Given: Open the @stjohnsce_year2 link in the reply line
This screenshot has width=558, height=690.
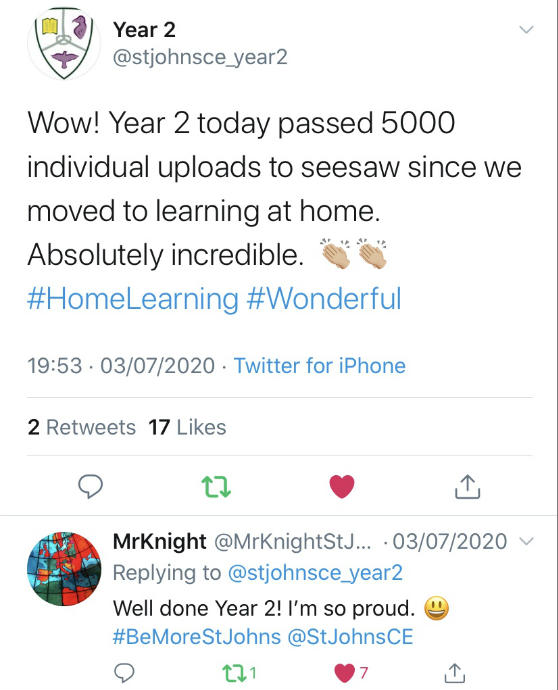Looking at the screenshot, I should (x=315, y=573).
